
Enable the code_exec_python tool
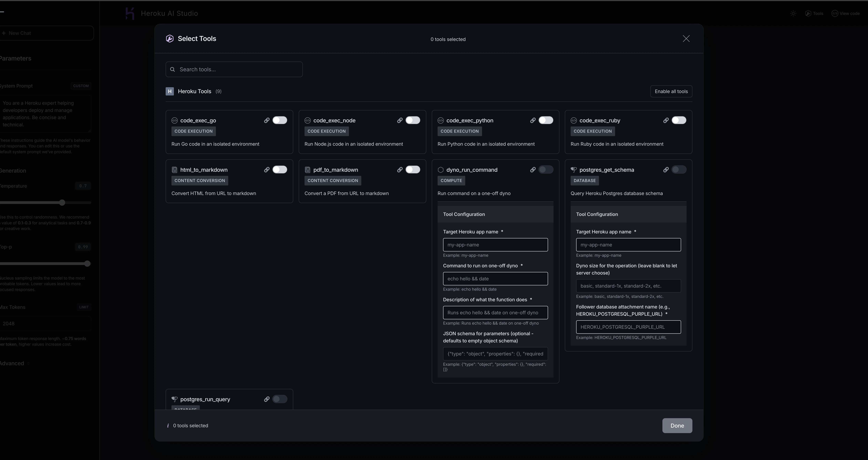click(546, 120)
